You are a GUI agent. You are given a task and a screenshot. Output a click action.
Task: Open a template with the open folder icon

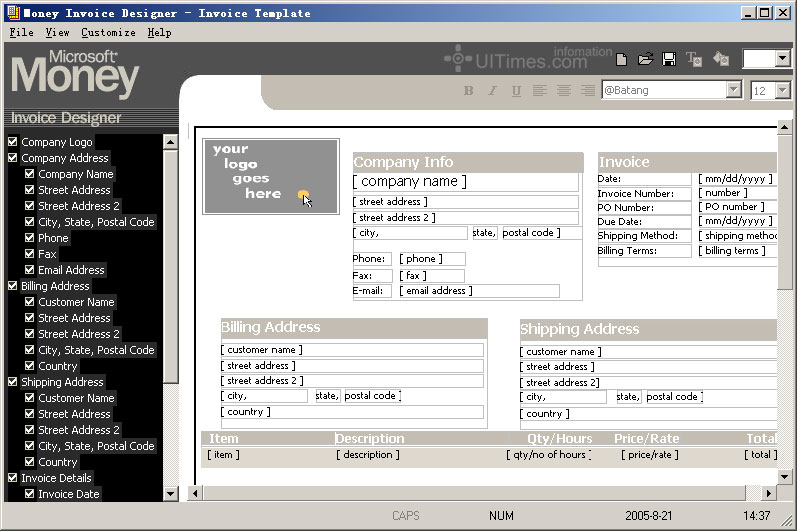(x=646, y=59)
